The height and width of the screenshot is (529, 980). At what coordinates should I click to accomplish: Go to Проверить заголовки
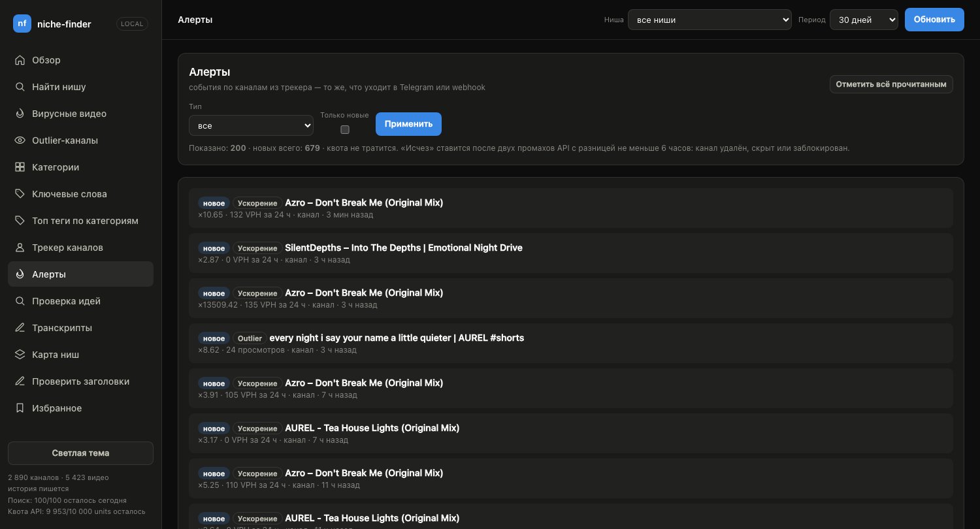tap(80, 381)
